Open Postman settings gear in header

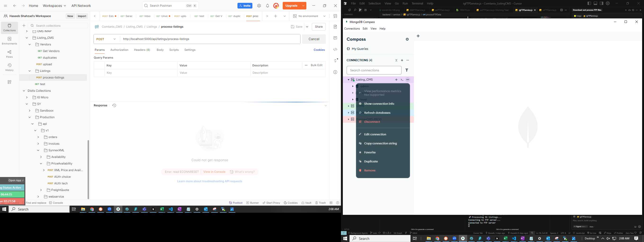pos(259,6)
